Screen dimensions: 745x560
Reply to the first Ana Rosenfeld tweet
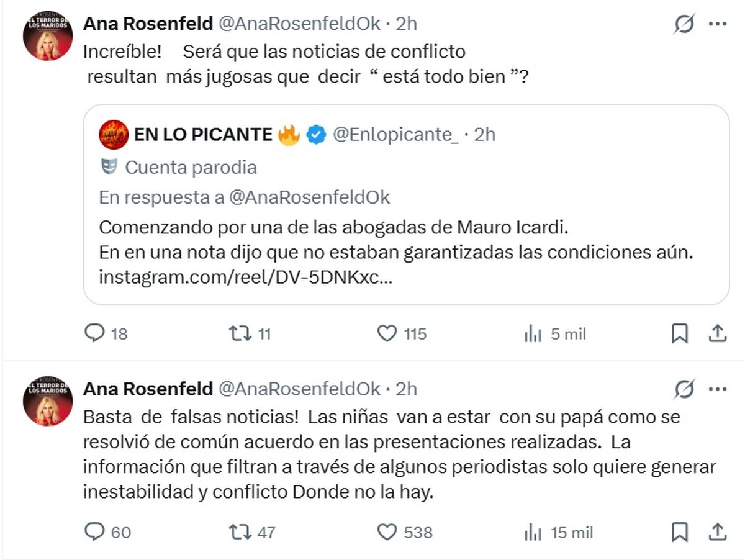pyautogui.click(x=94, y=334)
